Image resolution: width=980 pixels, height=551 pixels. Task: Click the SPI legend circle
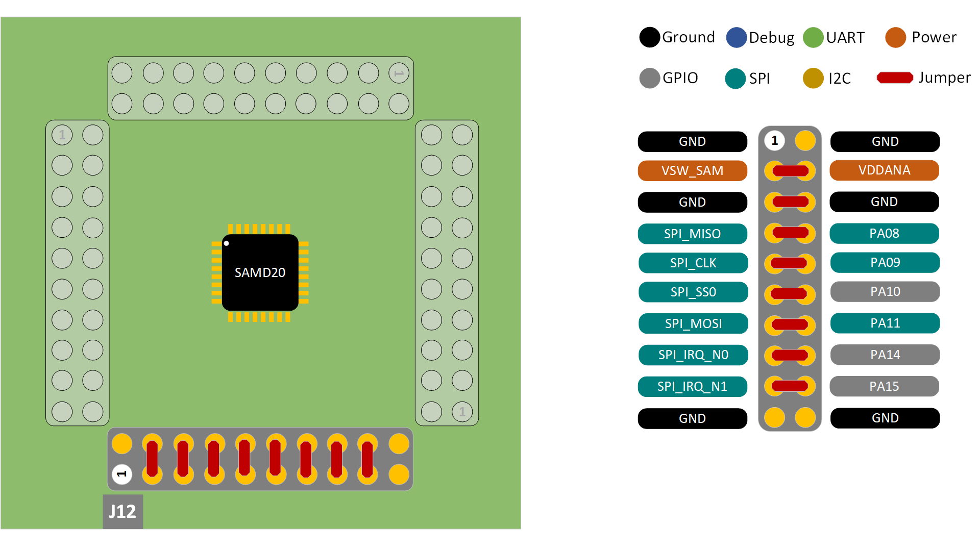point(735,78)
